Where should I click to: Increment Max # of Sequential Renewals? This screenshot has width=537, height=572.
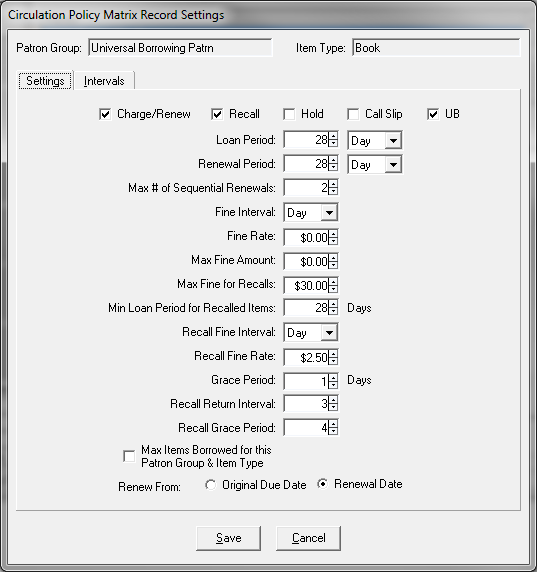333,184
